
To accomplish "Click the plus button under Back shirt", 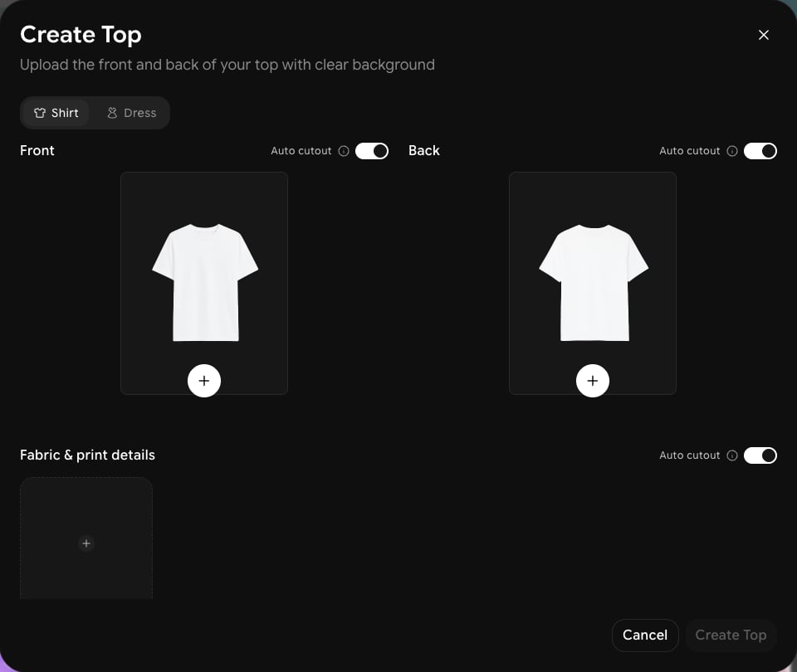I will 592,381.
